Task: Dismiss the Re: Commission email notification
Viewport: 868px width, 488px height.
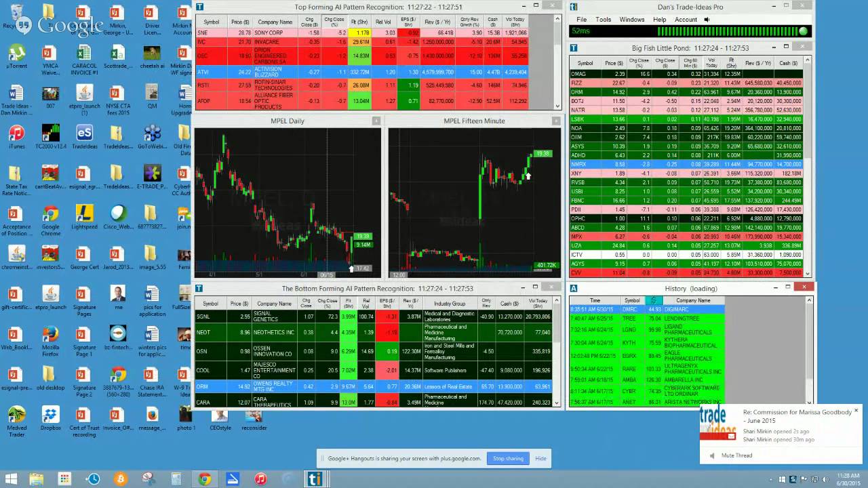Action: [x=856, y=411]
